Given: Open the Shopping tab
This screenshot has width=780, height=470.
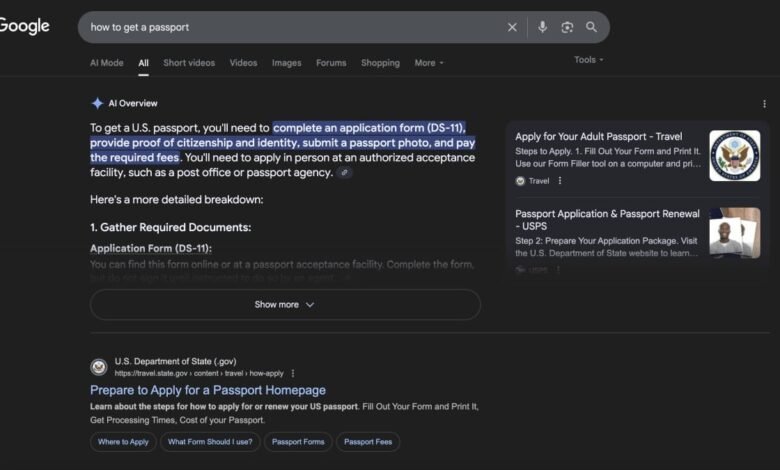Looking at the screenshot, I should pyautogui.click(x=380, y=63).
